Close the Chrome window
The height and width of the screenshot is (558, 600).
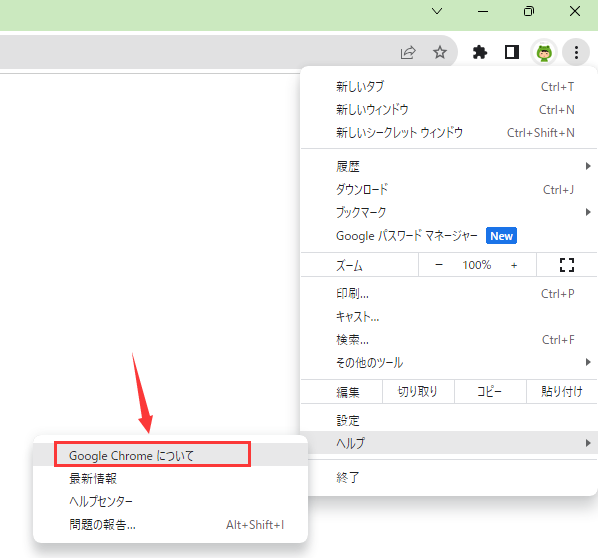(x=575, y=11)
